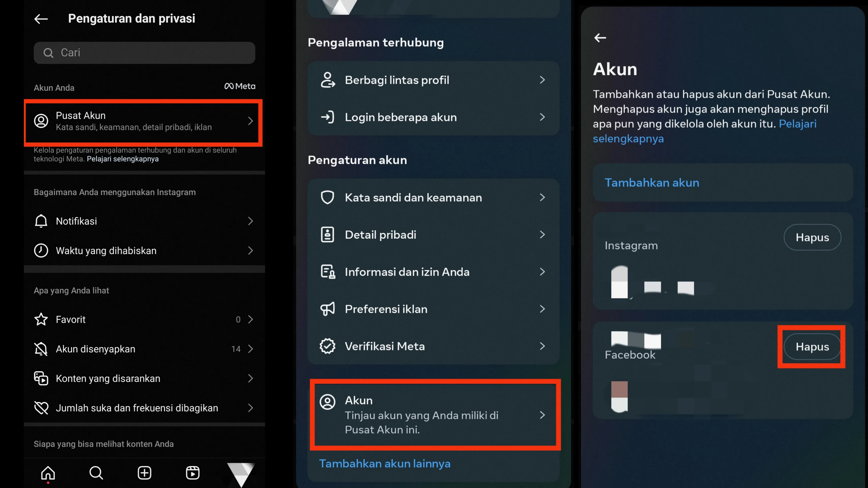This screenshot has height=488, width=868.
Task: Click Hapus button for Instagram account
Action: coord(812,237)
